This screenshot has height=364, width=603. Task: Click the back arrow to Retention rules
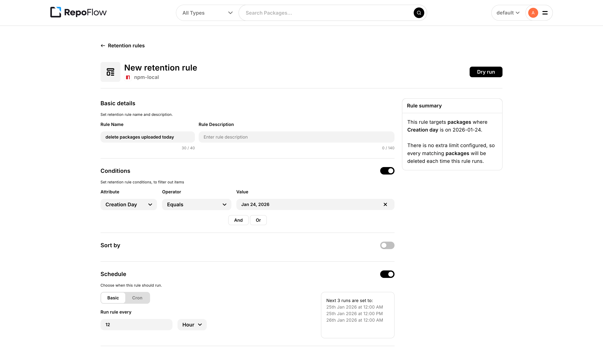[103, 45]
